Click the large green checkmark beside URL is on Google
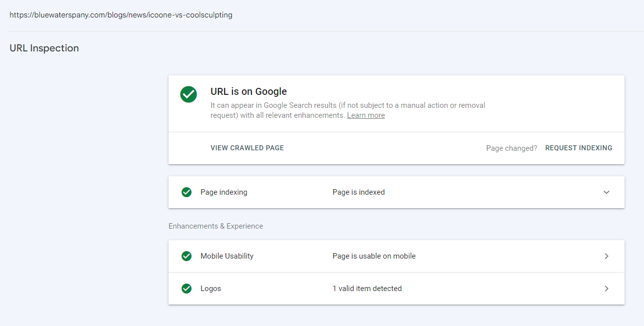Screen dimensions: 644x326 click(188, 94)
